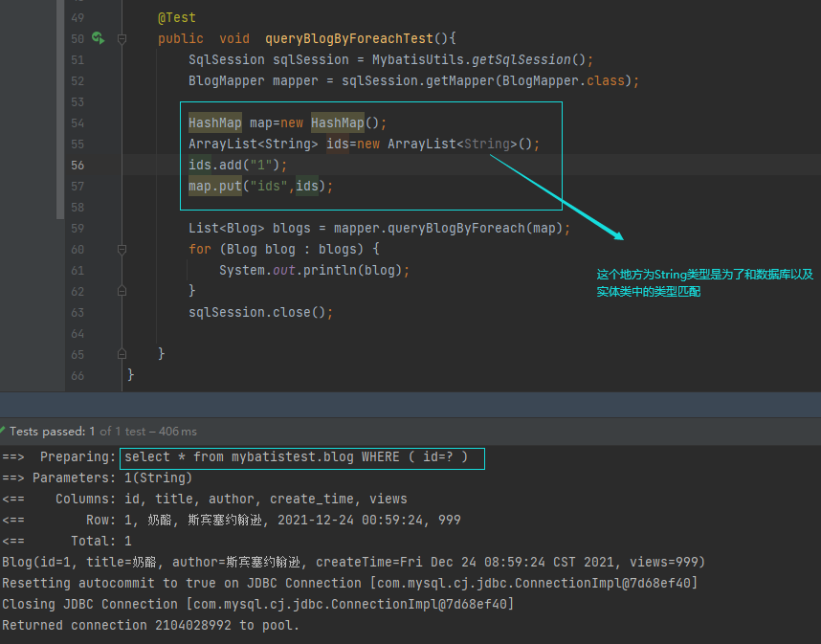Select the sqlSession.close() statement
Screen dimensions: 821x644
click(260, 312)
